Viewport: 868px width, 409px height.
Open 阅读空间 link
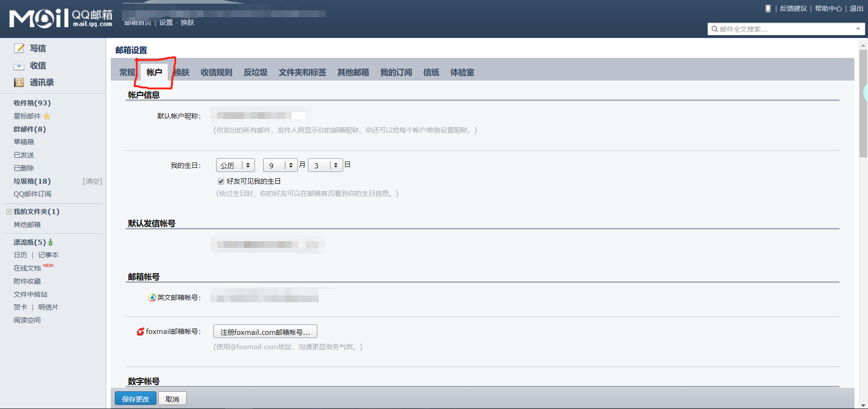point(27,320)
